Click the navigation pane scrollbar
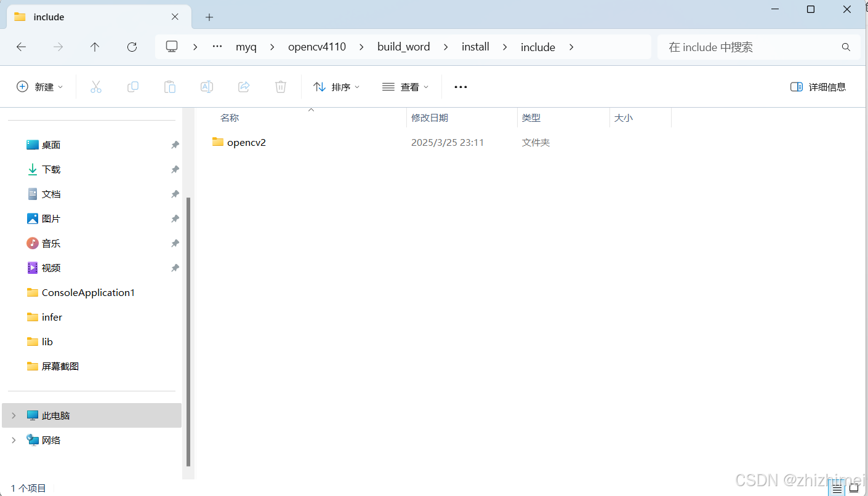This screenshot has width=868, height=496. point(188,332)
